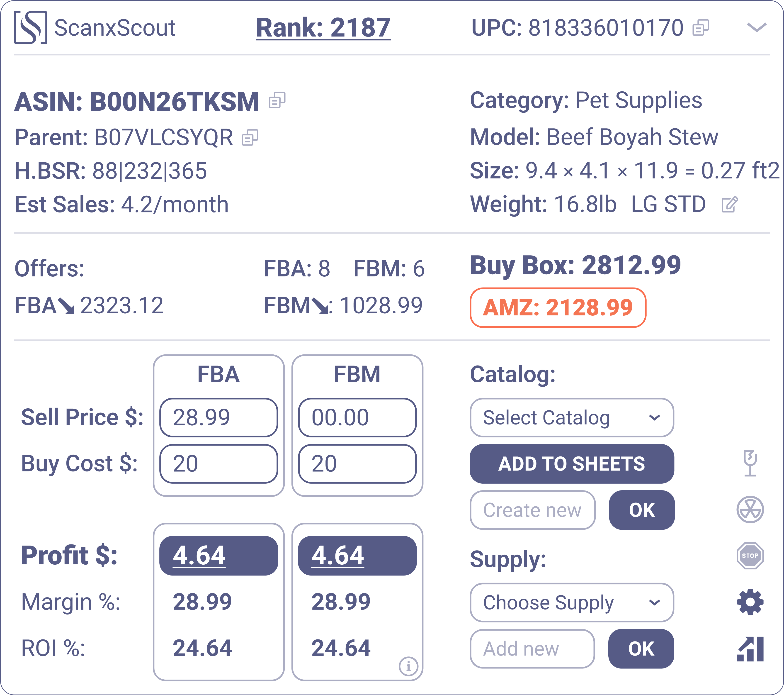Click the ADD TO SHEETS button
784x695 pixels.
pyautogui.click(x=571, y=463)
